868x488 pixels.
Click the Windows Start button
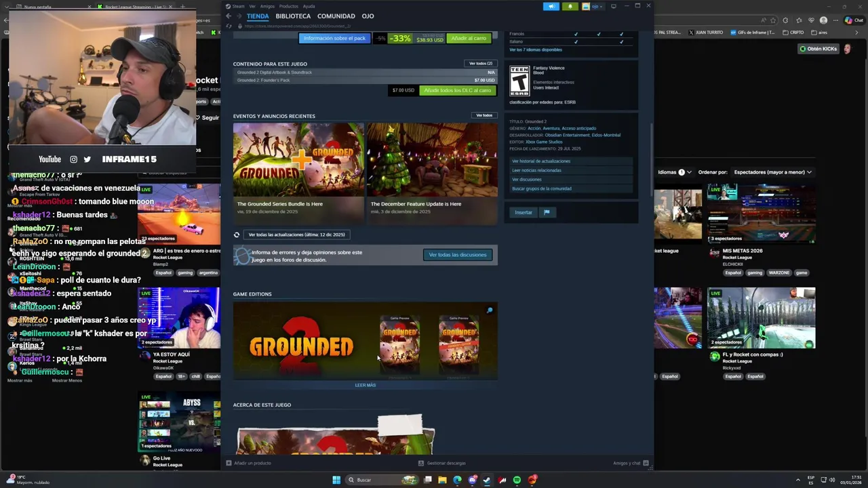[x=336, y=480]
